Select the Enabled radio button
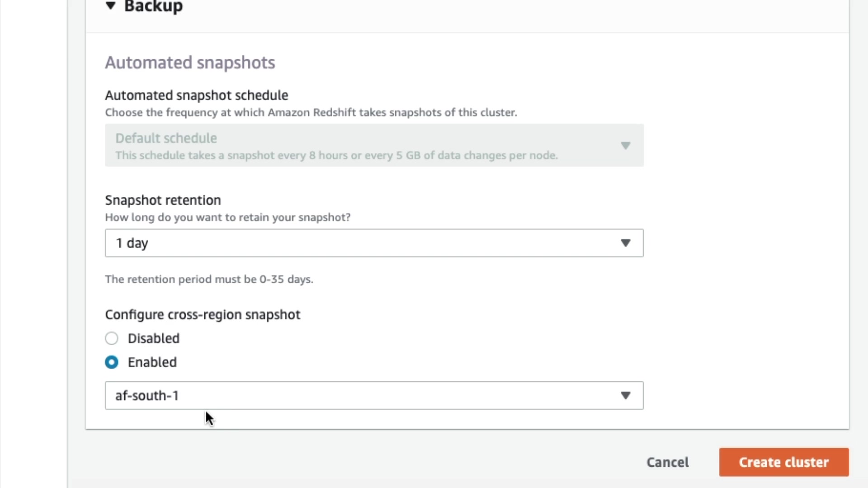This screenshot has height=488, width=868. (x=112, y=362)
